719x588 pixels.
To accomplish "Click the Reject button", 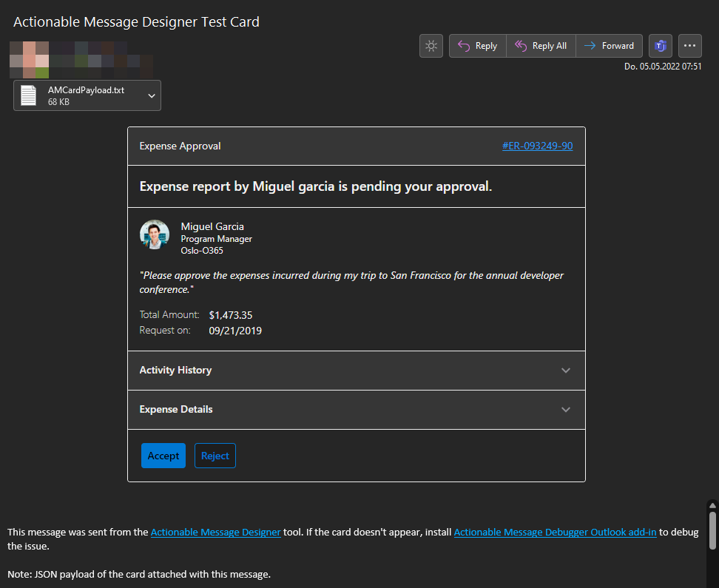I will (x=215, y=456).
